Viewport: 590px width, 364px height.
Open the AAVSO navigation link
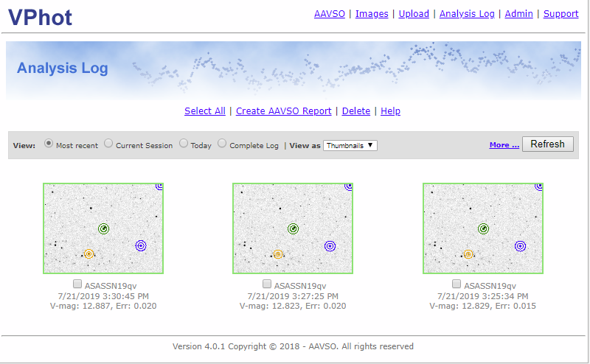click(329, 14)
